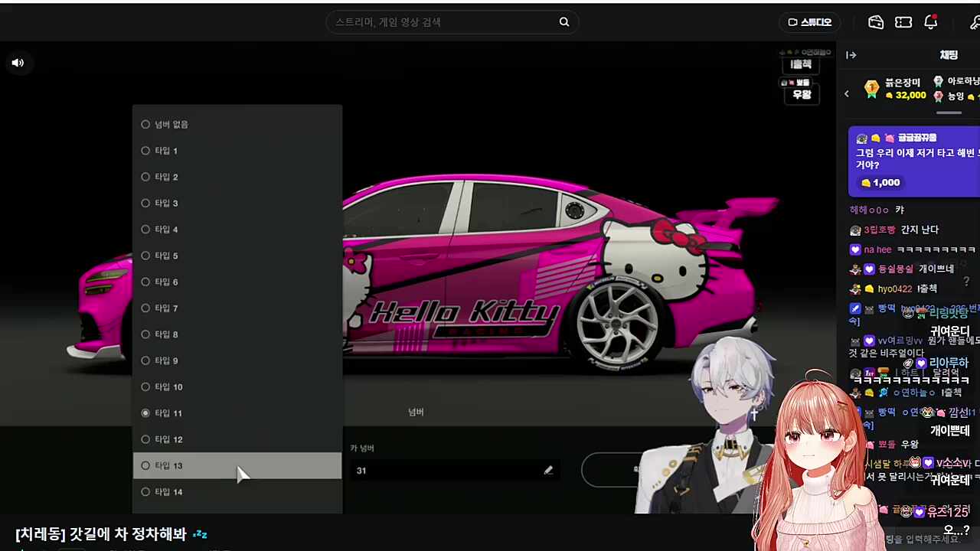Image resolution: width=980 pixels, height=551 pixels.
Task: Select radio option 타입 6
Action: [x=237, y=282]
